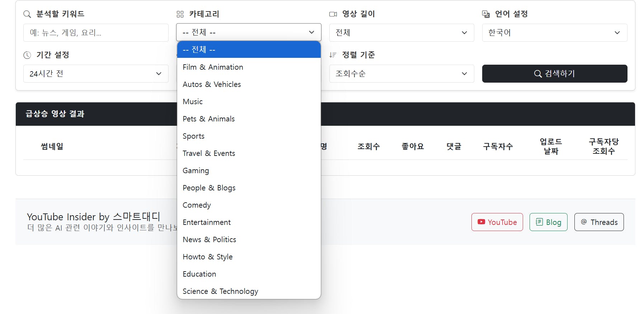Click the YouTube Insider by 스마트대디 title
The image size is (644, 314).
[94, 217]
